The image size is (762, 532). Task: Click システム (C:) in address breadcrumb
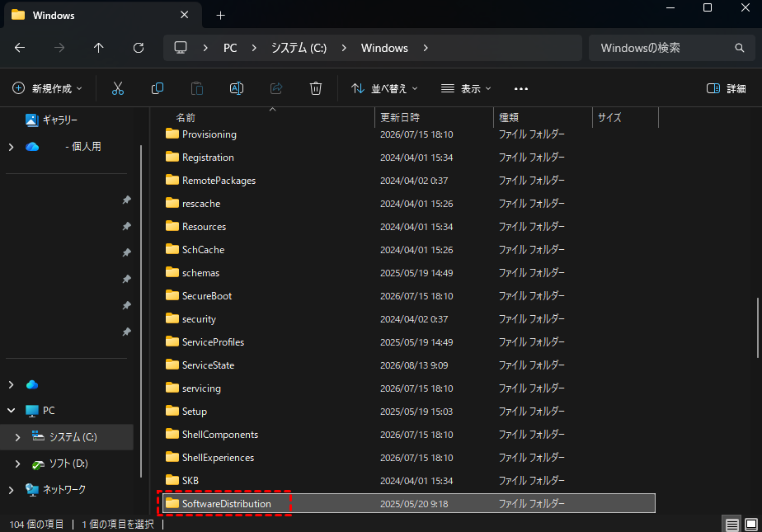tap(299, 48)
